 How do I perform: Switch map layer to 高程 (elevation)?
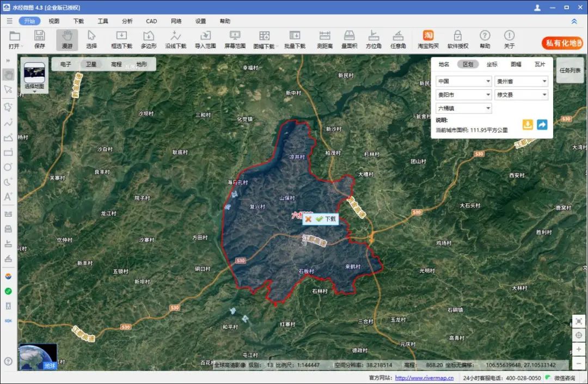116,64
